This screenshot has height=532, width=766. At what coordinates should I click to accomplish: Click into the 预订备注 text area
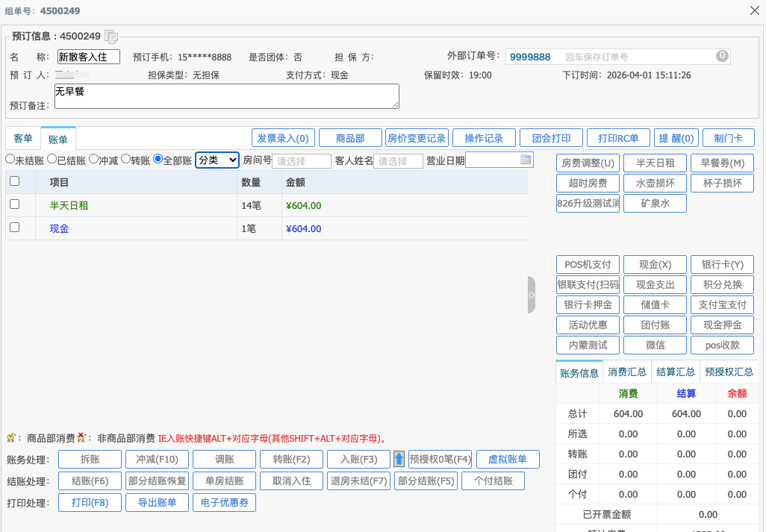click(x=226, y=96)
